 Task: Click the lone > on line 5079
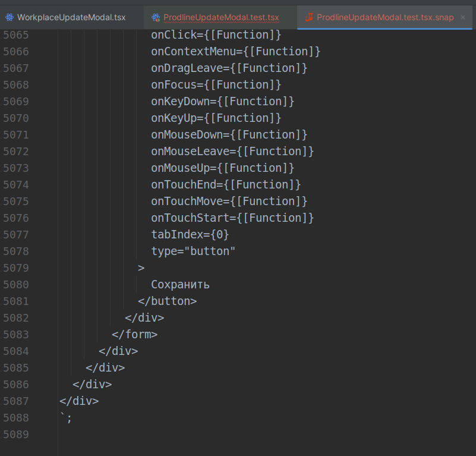click(x=141, y=268)
